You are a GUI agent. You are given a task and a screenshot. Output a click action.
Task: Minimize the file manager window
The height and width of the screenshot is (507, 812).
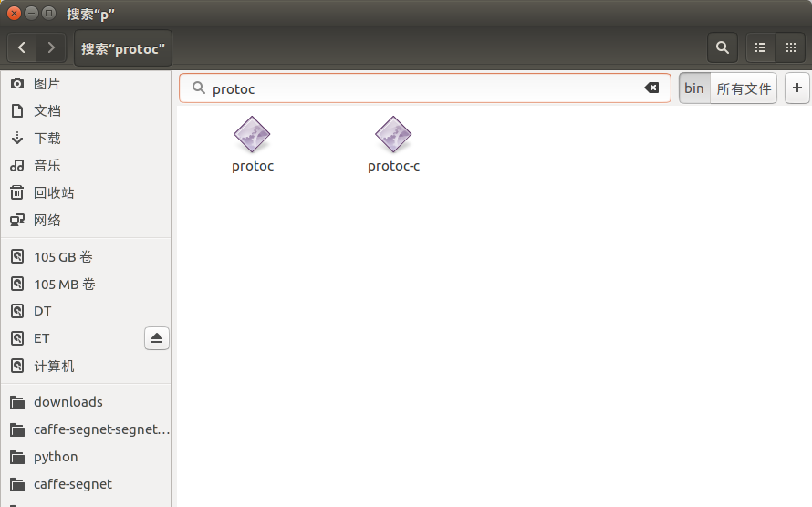[32, 14]
